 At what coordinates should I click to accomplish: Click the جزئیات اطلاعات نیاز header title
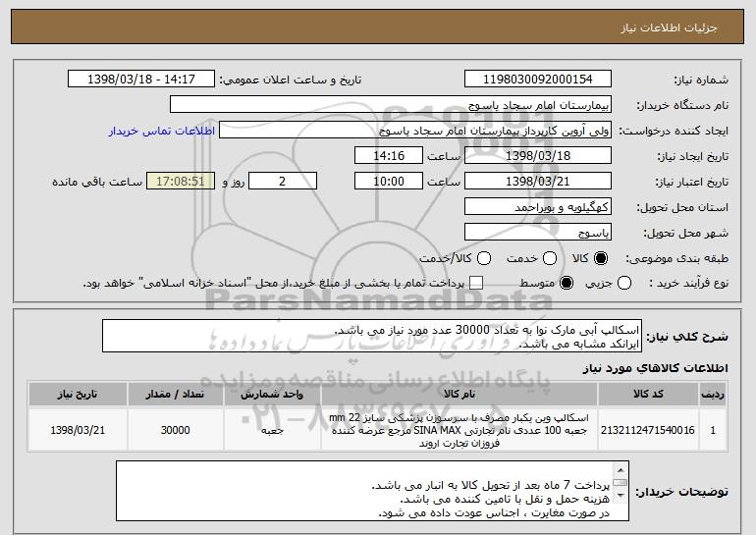[x=669, y=27]
